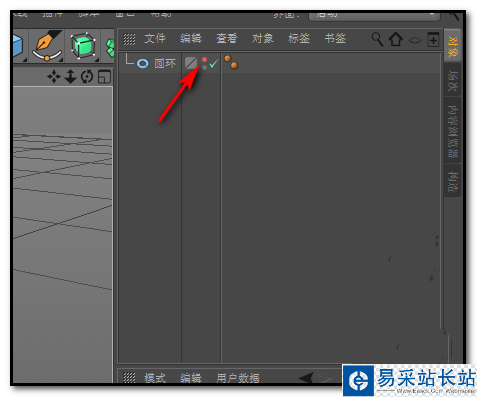This screenshot has height=397, width=477.
Task: Toggle the green checkmark enabling 圆环
Action: click(x=214, y=63)
